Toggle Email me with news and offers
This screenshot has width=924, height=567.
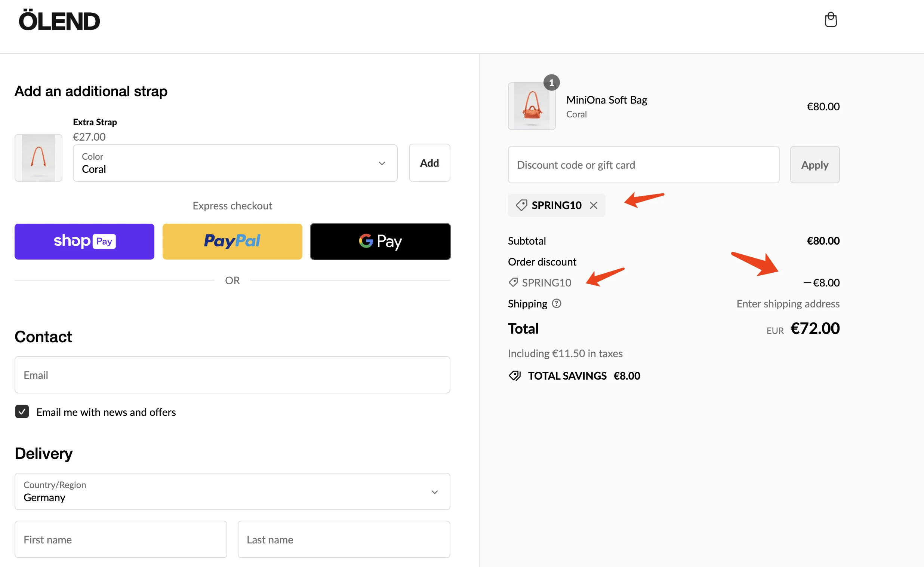22,411
